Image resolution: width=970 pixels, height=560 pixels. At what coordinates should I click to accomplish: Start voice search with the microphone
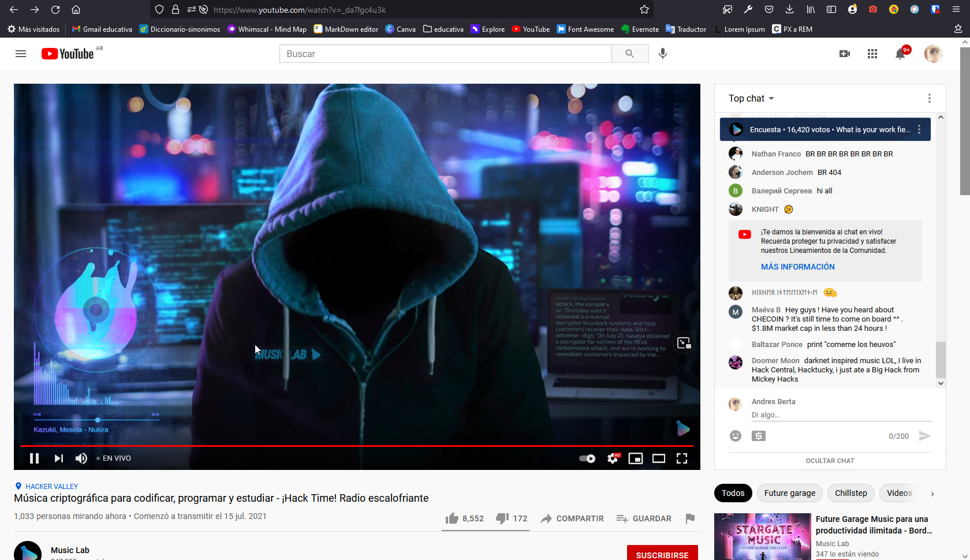click(663, 54)
